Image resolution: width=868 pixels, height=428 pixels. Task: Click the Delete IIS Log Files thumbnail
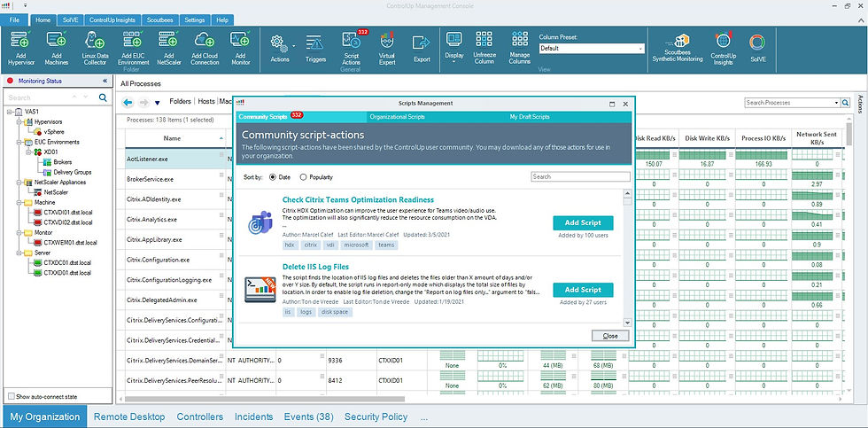(x=260, y=289)
